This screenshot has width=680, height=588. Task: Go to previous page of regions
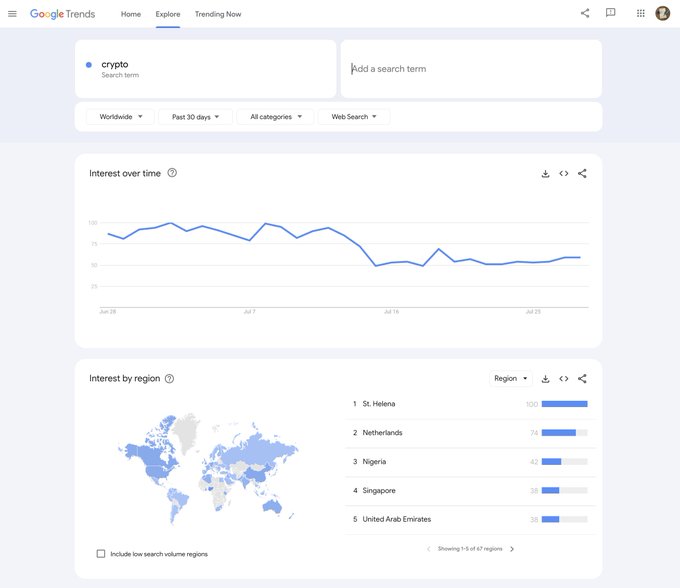pos(428,549)
